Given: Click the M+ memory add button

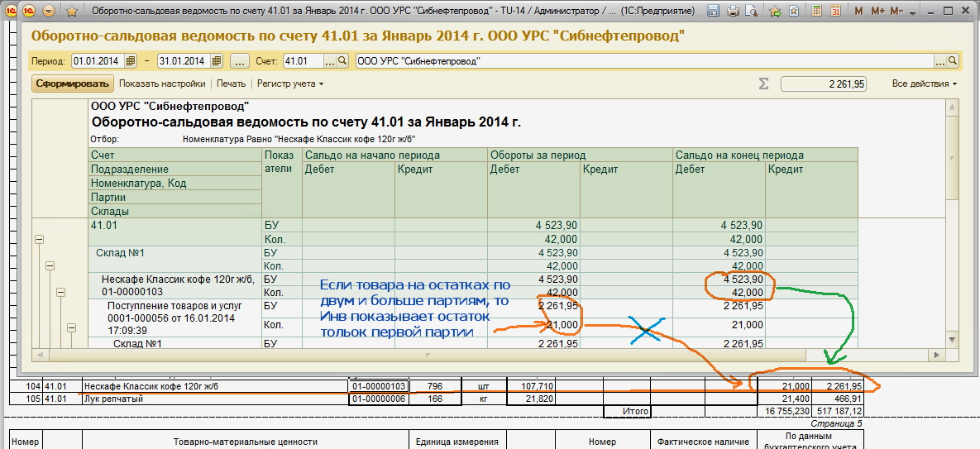Looking at the screenshot, I should pos(877,12).
